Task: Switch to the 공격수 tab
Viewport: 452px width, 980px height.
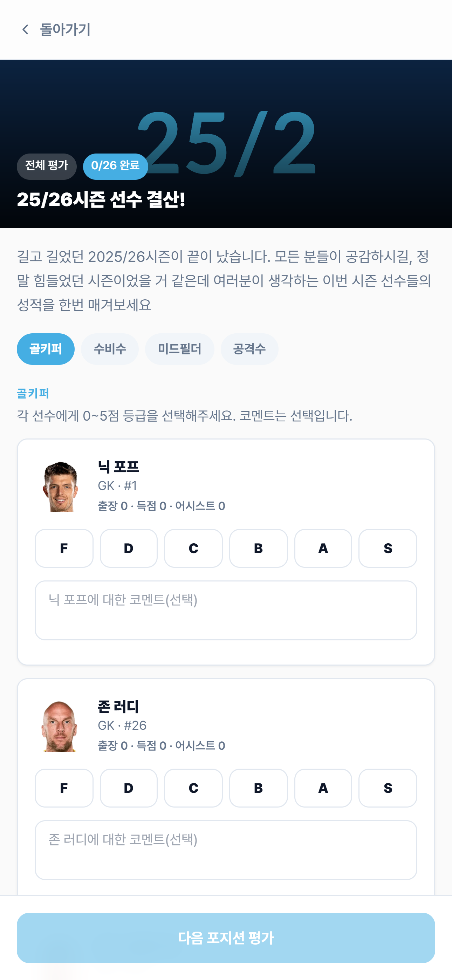Action: point(249,349)
